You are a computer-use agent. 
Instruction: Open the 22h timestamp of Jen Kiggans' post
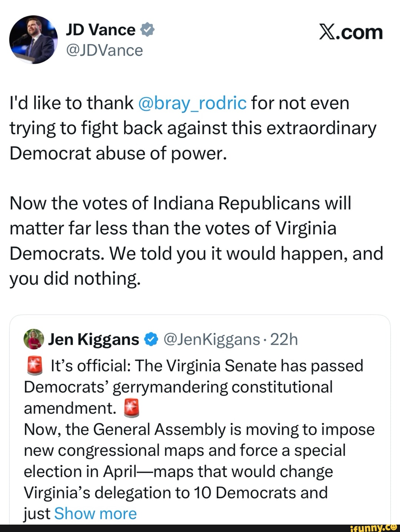[x=286, y=338]
